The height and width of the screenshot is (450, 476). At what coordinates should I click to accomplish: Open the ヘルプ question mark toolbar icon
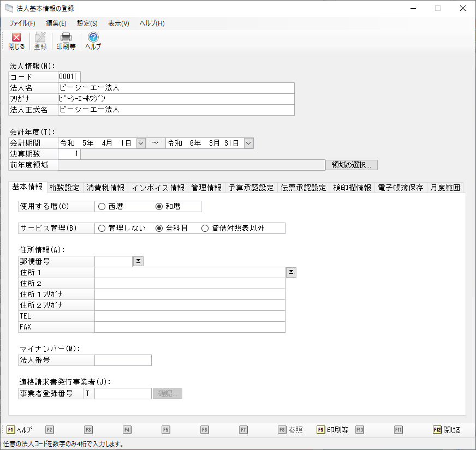[x=93, y=38]
